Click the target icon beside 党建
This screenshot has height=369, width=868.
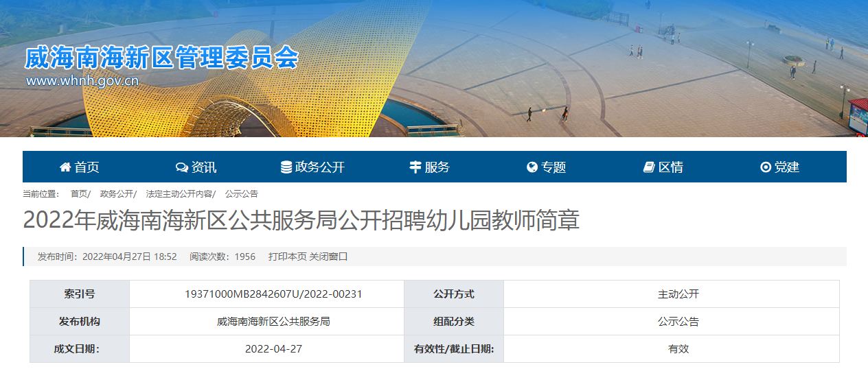[766, 167]
